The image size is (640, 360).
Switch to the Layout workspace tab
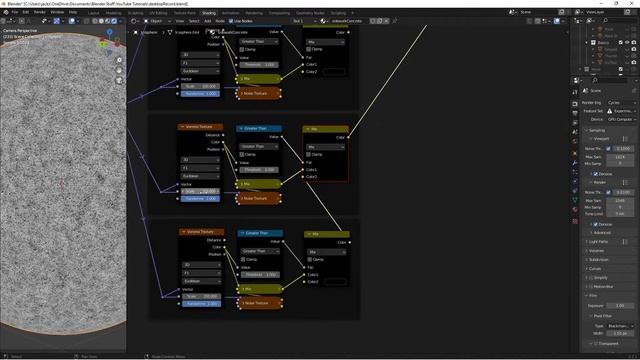click(x=93, y=13)
